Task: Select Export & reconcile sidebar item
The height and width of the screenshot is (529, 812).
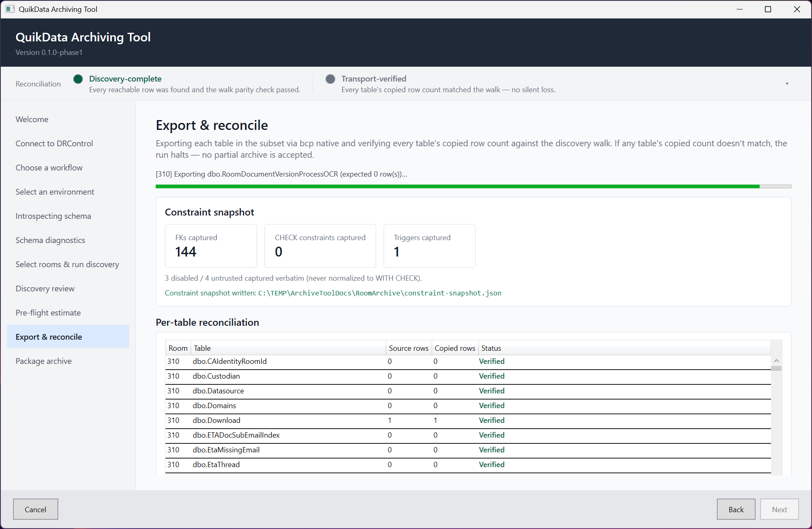Action: coord(68,336)
